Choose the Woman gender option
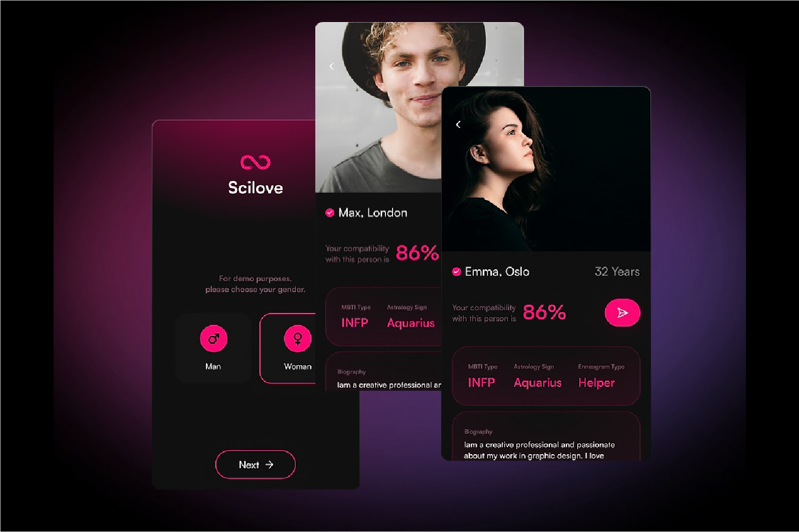This screenshot has height=532, width=799. tap(288, 348)
